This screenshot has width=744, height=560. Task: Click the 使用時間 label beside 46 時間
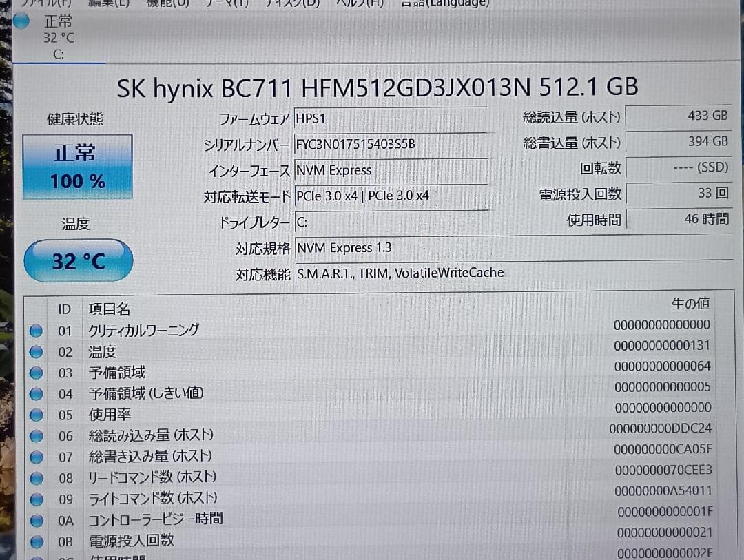tap(594, 220)
